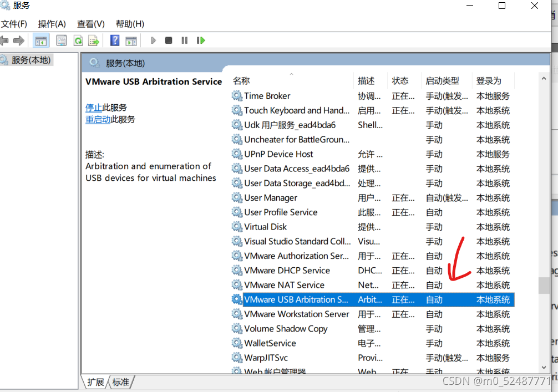Select the VMware Workstation Server service

(297, 314)
